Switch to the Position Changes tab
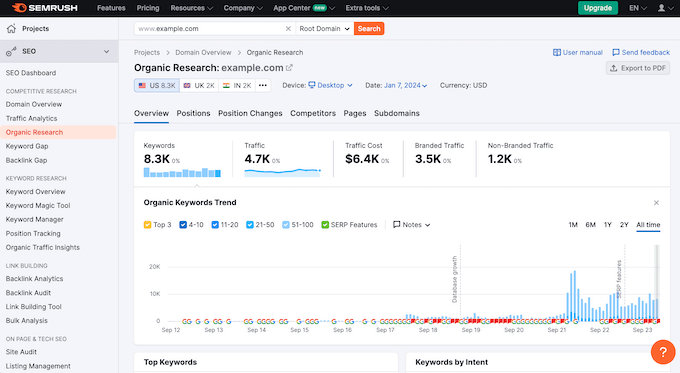680x373 pixels. coord(250,113)
